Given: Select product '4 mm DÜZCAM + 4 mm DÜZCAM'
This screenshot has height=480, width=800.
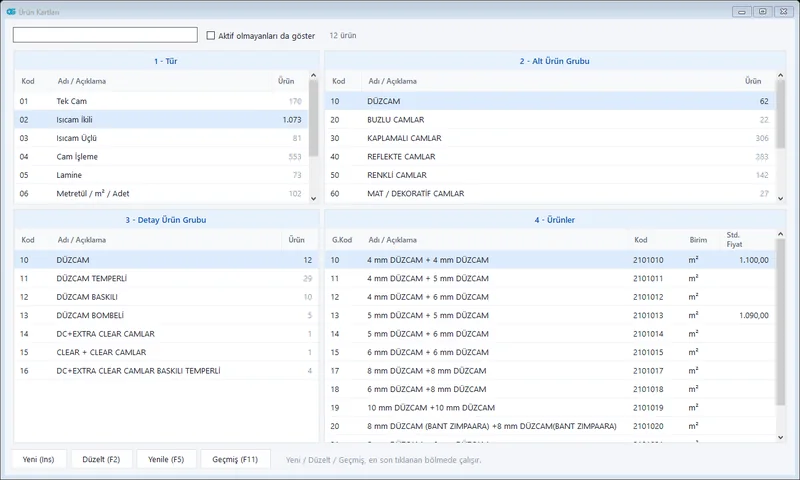Looking at the screenshot, I should [x=550, y=260].
